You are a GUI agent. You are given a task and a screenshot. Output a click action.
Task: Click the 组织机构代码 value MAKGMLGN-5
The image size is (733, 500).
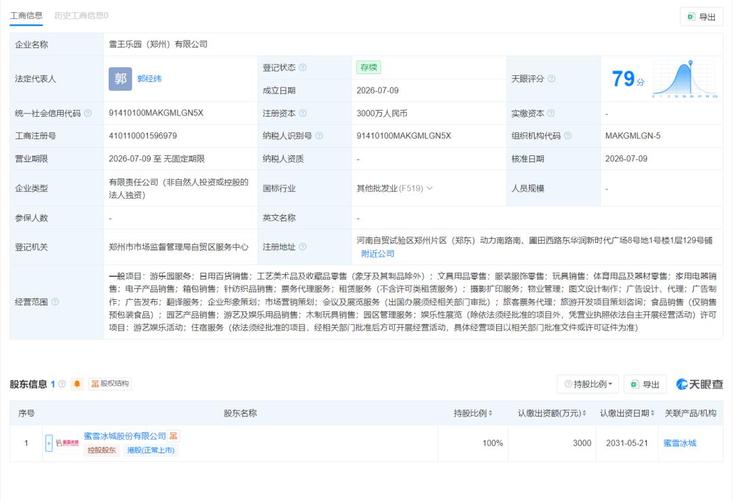coord(632,136)
